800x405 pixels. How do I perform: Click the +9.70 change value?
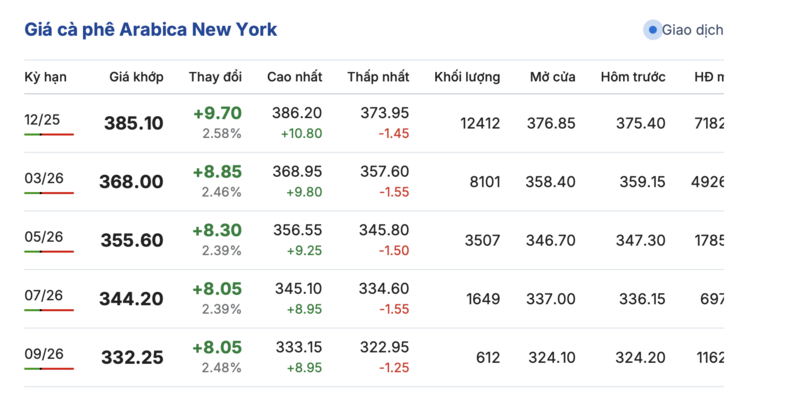(x=217, y=114)
